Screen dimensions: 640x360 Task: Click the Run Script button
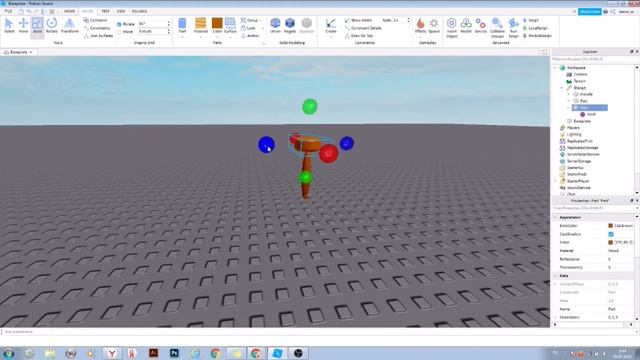pos(513,28)
